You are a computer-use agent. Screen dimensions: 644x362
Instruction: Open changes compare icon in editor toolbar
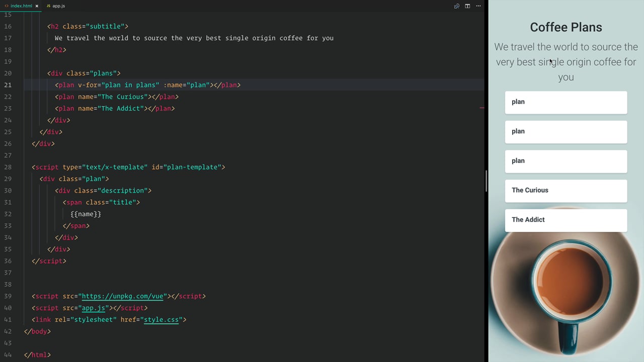457,6
